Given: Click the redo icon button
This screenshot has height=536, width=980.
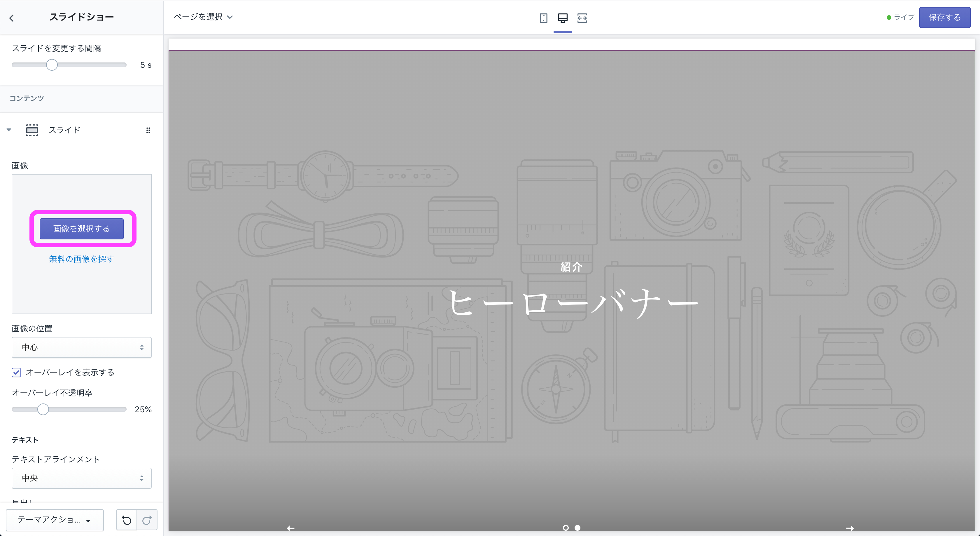Looking at the screenshot, I should pyautogui.click(x=147, y=520).
